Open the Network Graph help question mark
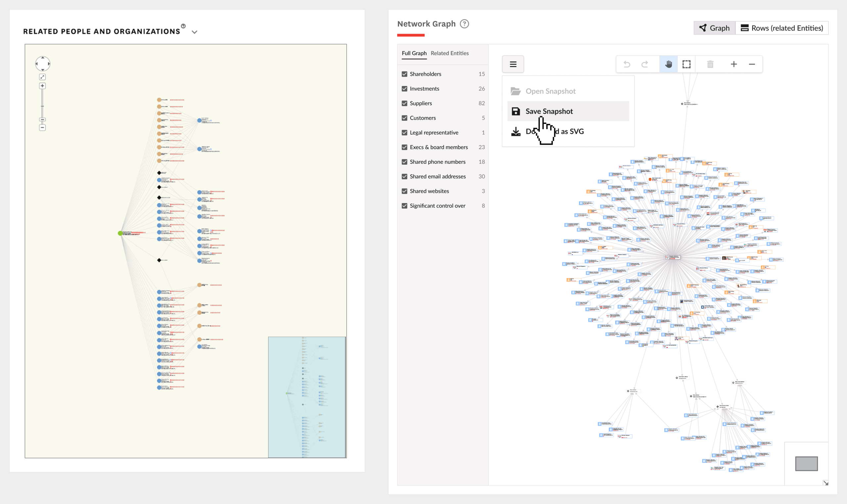This screenshot has width=847, height=504. (x=464, y=24)
